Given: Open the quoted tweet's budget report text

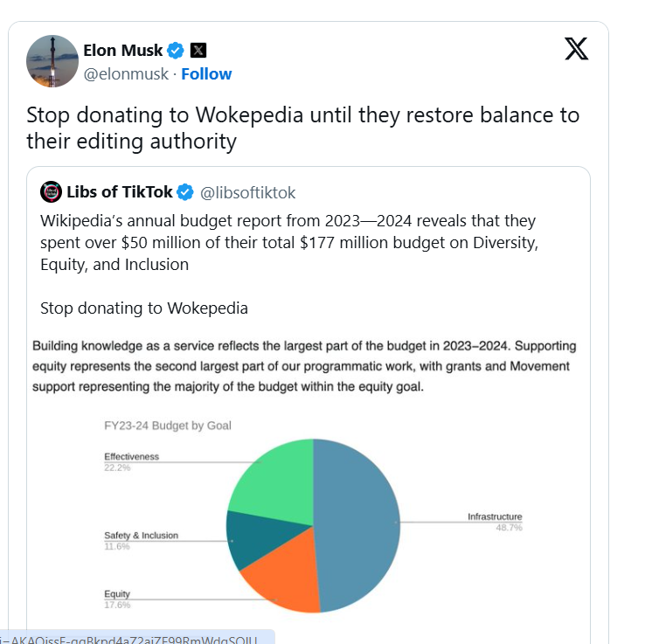Looking at the screenshot, I should pyautogui.click(x=288, y=242).
